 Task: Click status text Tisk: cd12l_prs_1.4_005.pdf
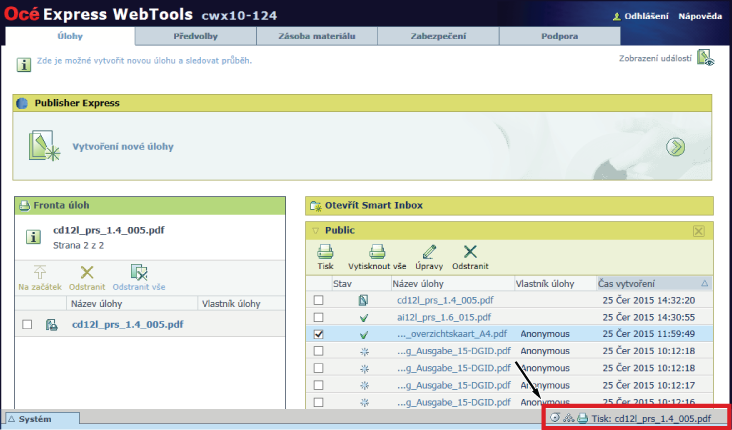click(x=651, y=418)
